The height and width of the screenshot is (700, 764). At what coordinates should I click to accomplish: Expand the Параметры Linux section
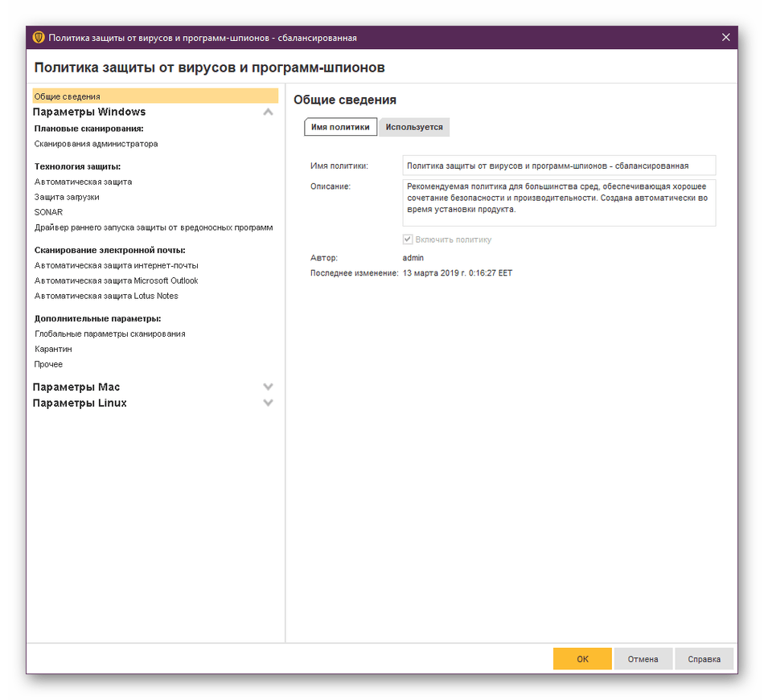pyautogui.click(x=268, y=403)
